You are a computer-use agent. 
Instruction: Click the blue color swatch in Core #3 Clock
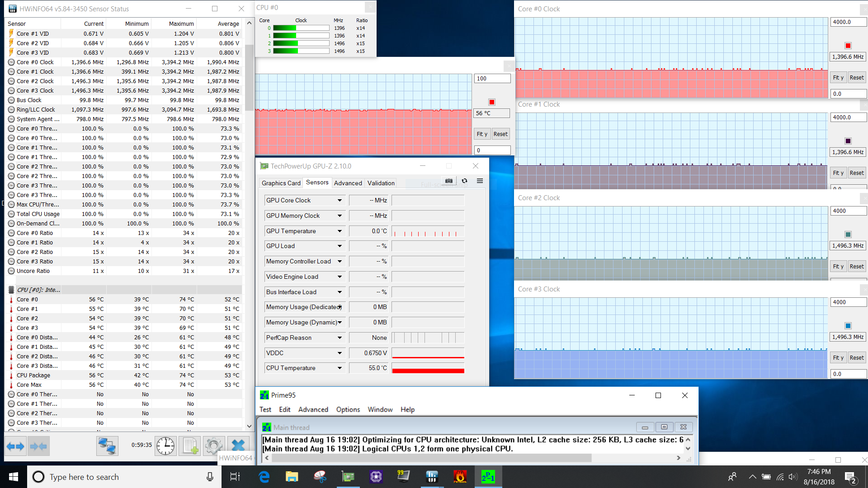coord(848,326)
